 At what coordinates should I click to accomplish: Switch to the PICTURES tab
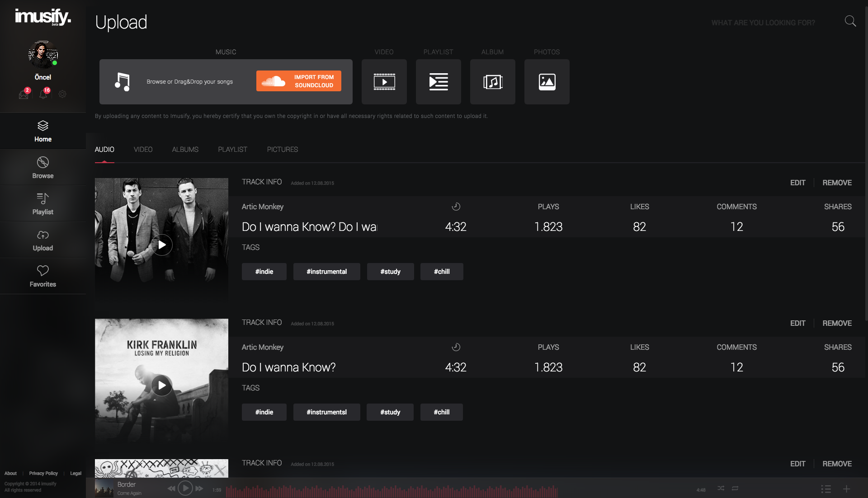click(282, 150)
